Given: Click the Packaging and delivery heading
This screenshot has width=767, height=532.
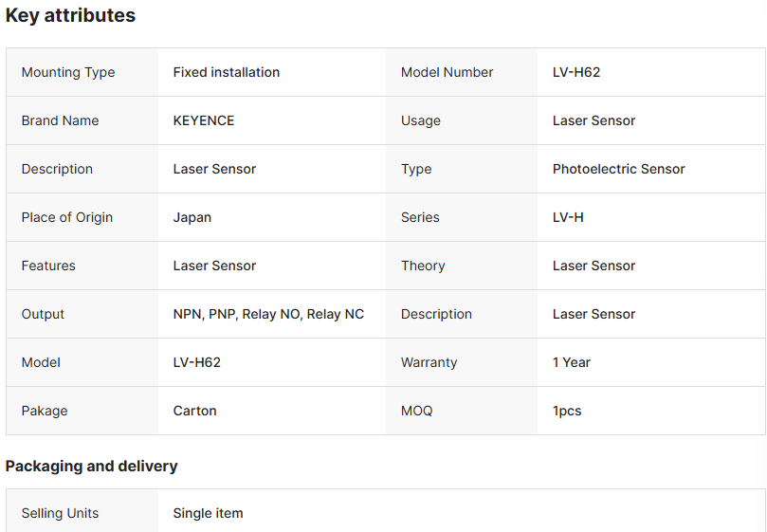Looking at the screenshot, I should click(92, 466).
